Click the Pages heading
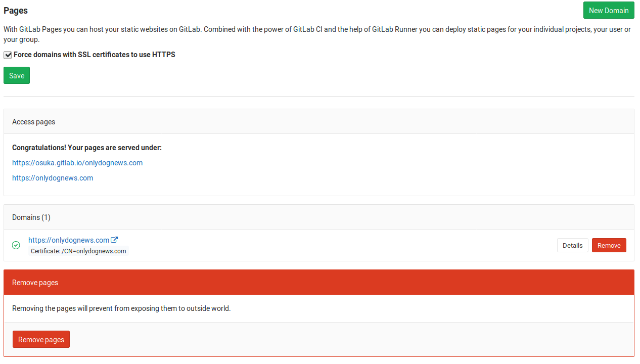Image resolution: width=640 pixels, height=364 pixels. click(x=16, y=11)
